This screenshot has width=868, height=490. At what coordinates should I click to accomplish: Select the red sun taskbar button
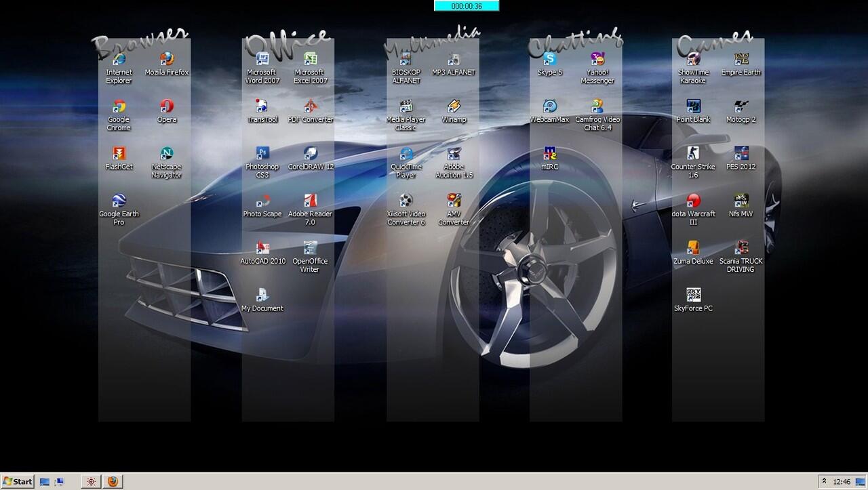tap(92, 482)
